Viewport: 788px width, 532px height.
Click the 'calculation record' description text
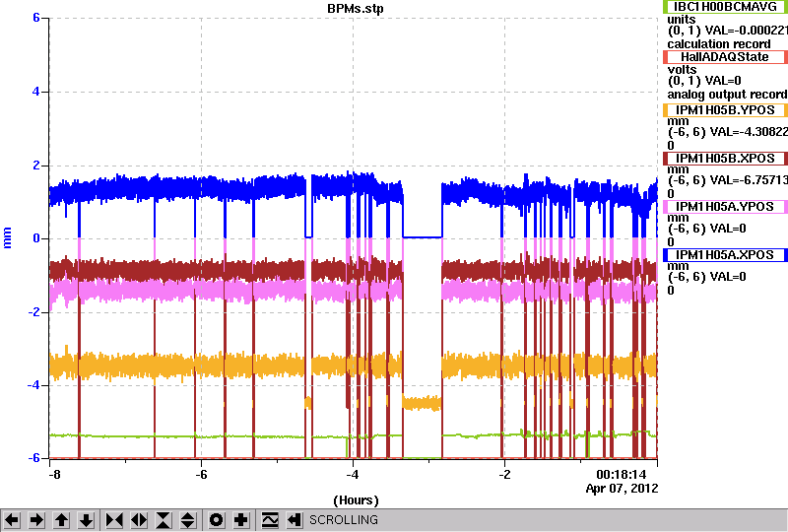point(719,44)
